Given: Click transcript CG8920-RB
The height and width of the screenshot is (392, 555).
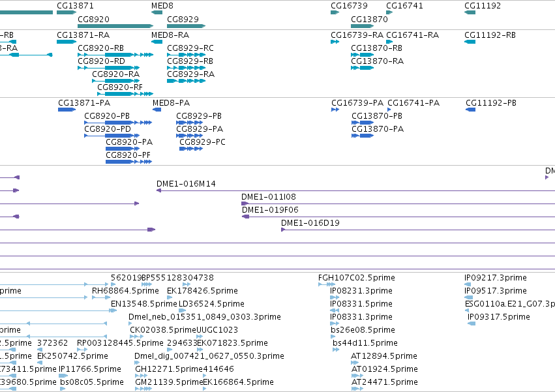Looking at the screenshot, I should pos(100,48).
